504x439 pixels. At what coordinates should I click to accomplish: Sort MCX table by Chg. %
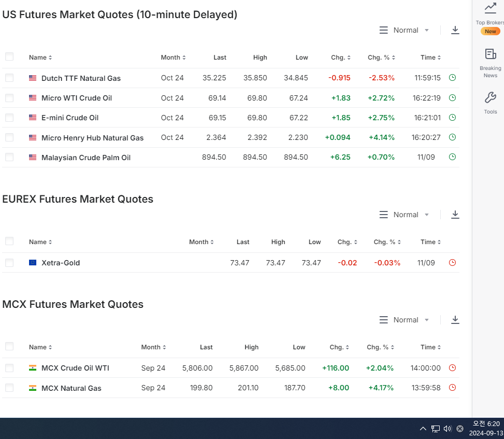tap(381, 347)
